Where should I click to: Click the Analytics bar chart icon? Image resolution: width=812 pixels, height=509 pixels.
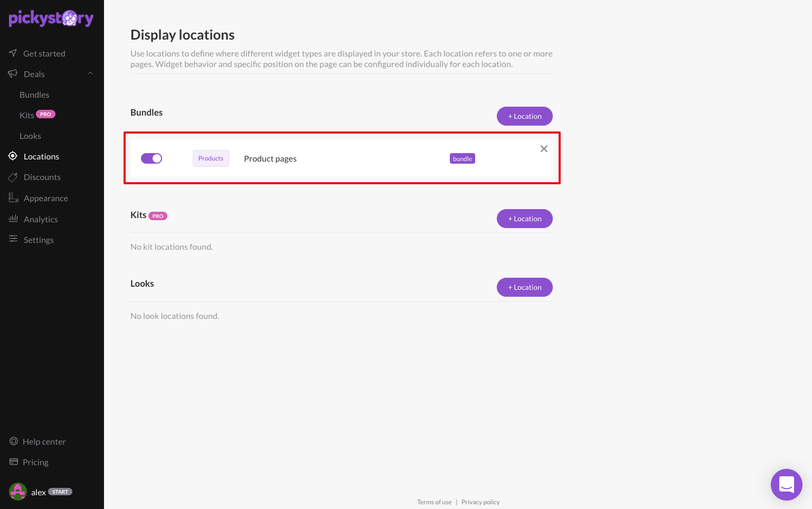point(13,218)
